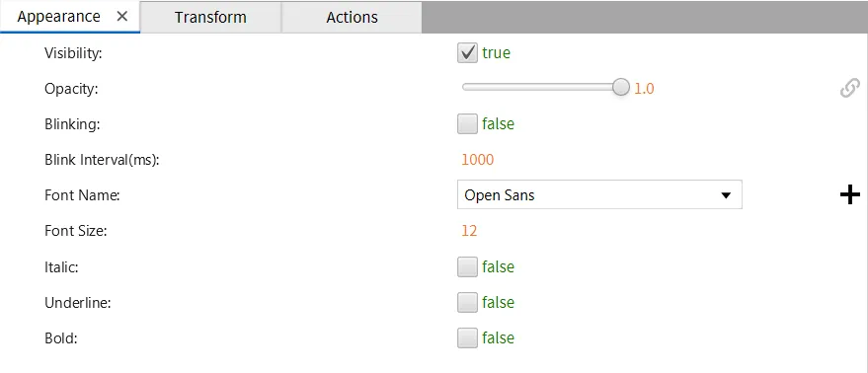Click the link icon beside Opacity
The image size is (868, 373).
coord(850,88)
